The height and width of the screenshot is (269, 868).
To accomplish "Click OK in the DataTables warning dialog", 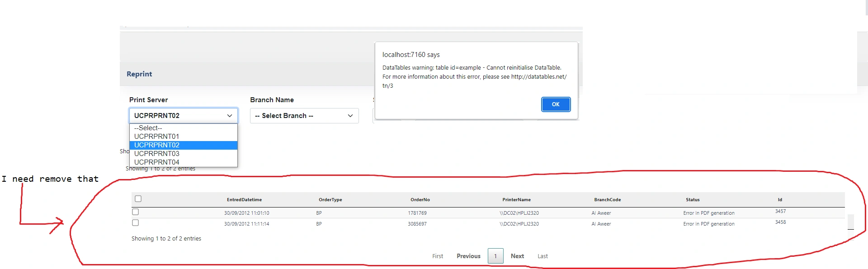I will coord(556,104).
